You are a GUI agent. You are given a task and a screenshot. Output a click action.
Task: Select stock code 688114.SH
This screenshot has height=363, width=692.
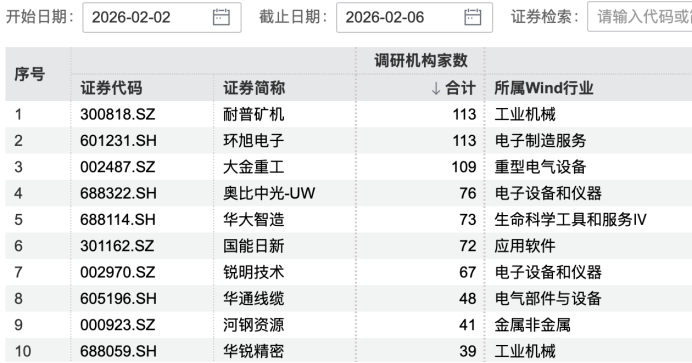[x=118, y=220]
